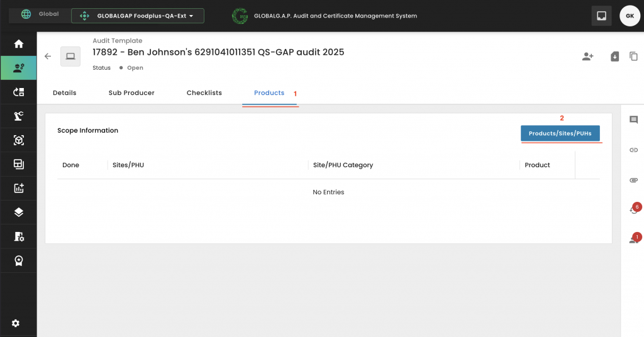Click the Sites/PHU column header

click(128, 165)
